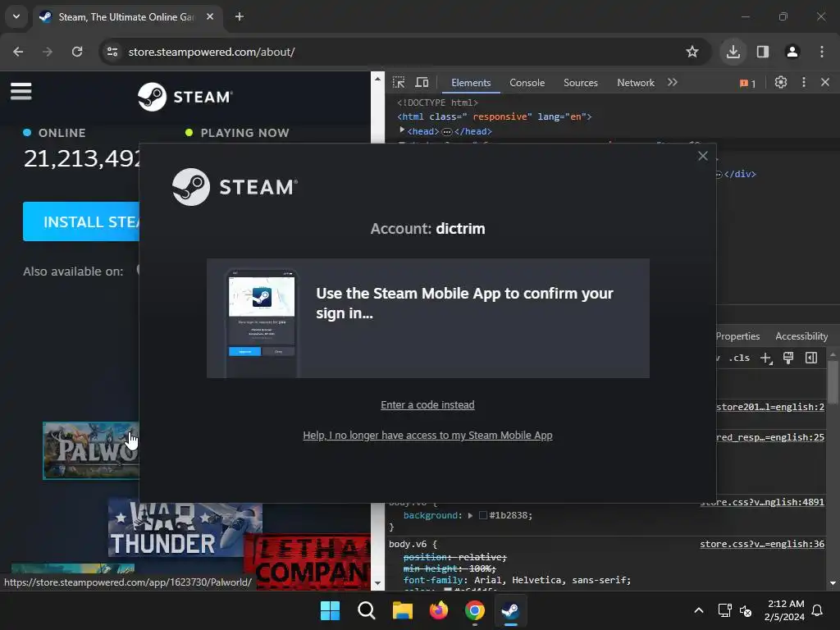Click the Steam taskbar icon
The height and width of the screenshot is (630, 840).
(x=510, y=610)
